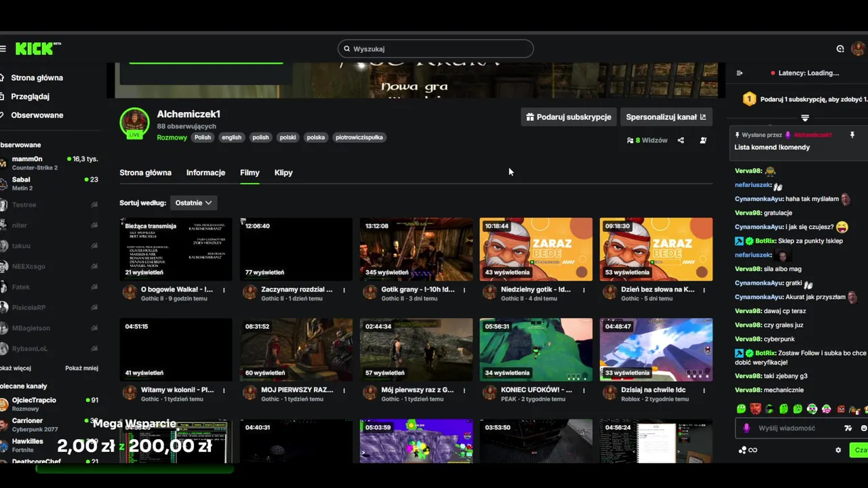Viewport: 868px width, 488px height.
Task: Switch to the Strona główna channel tab
Action: (x=145, y=173)
